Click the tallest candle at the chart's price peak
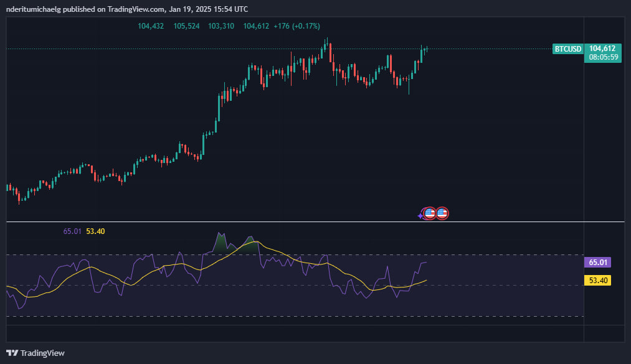631x364 pixels. pyautogui.click(x=326, y=47)
